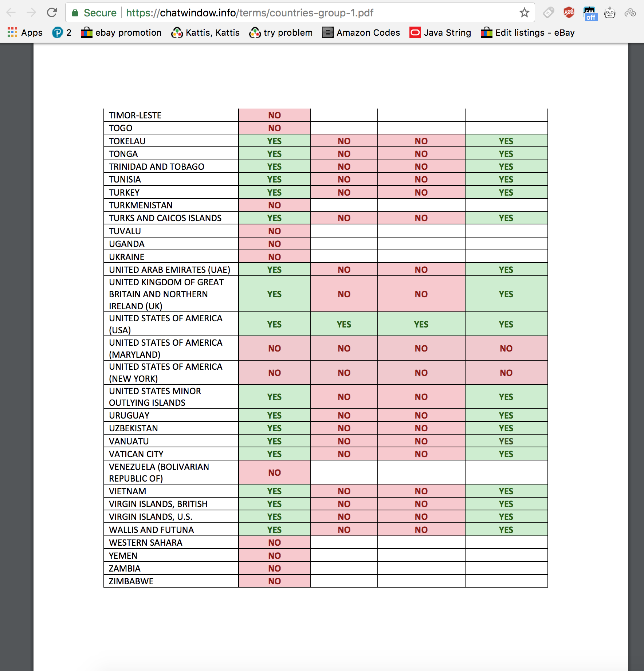Open the PayPal '2' bookmark
This screenshot has height=671, width=644.
(62, 33)
